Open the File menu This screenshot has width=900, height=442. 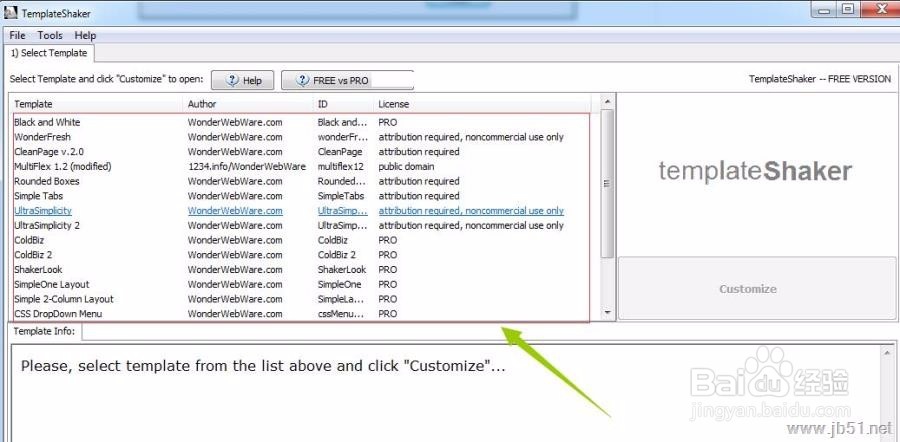coord(17,35)
